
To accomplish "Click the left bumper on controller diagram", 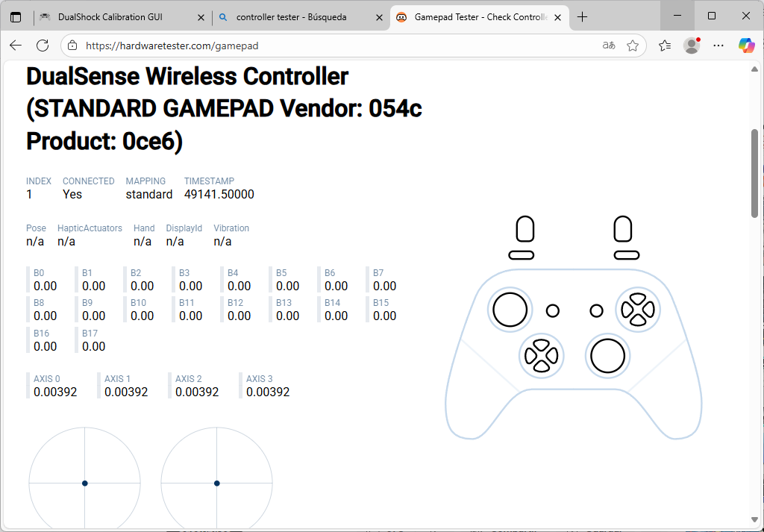I will [522, 255].
